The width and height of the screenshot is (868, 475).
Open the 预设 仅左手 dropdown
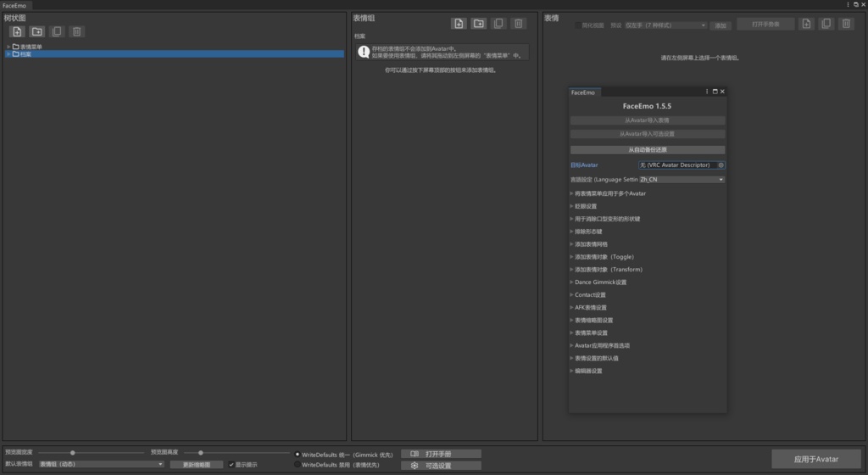665,25
